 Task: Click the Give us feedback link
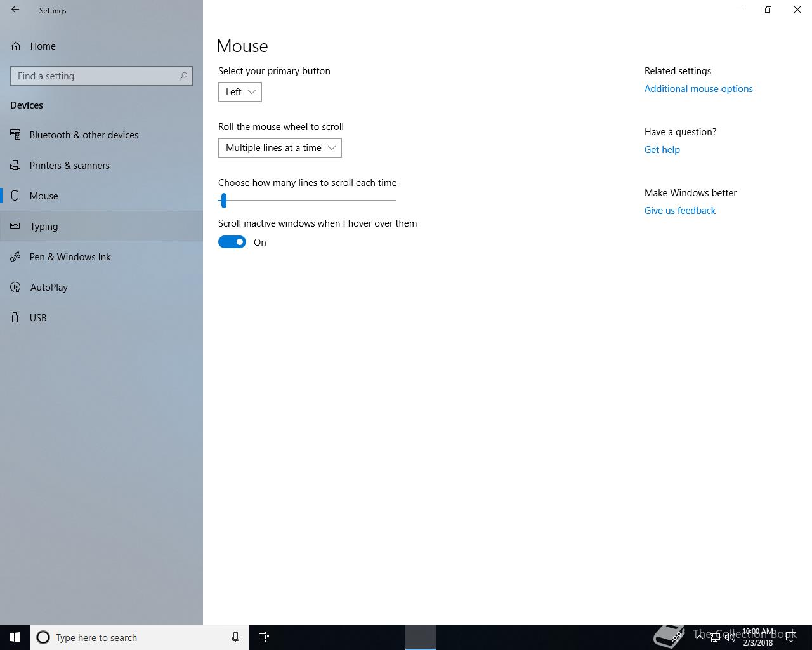[679, 211]
